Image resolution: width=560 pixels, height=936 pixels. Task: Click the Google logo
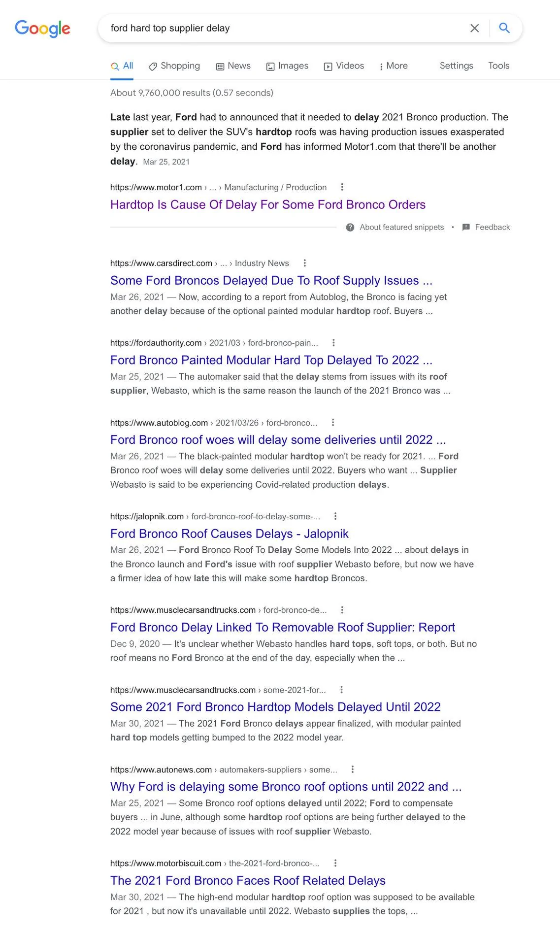pyautogui.click(x=42, y=29)
